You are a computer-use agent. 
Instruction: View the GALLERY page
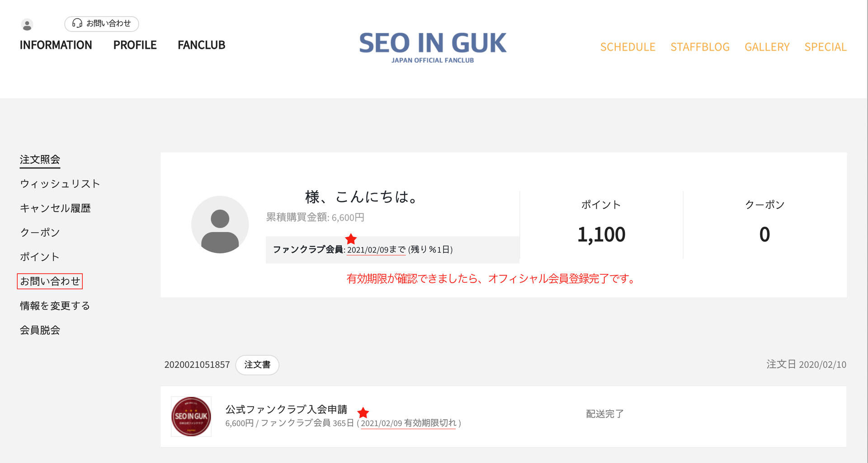coord(767,47)
